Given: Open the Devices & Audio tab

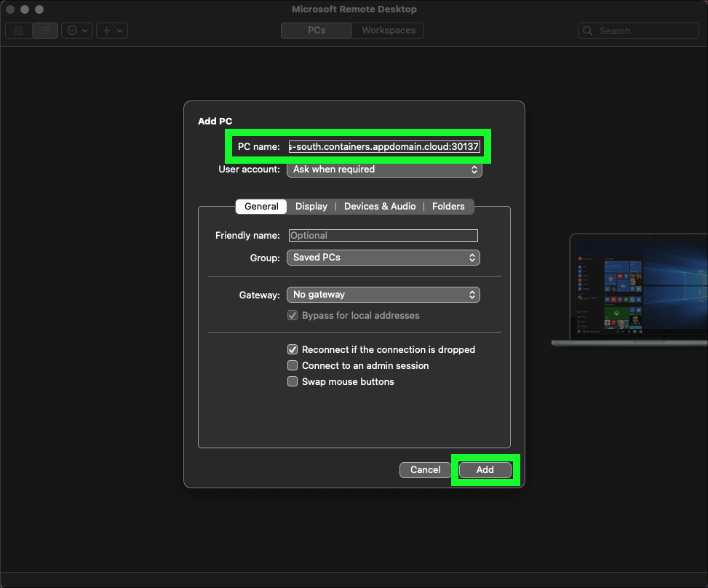Looking at the screenshot, I should click(x=380, y=207).
